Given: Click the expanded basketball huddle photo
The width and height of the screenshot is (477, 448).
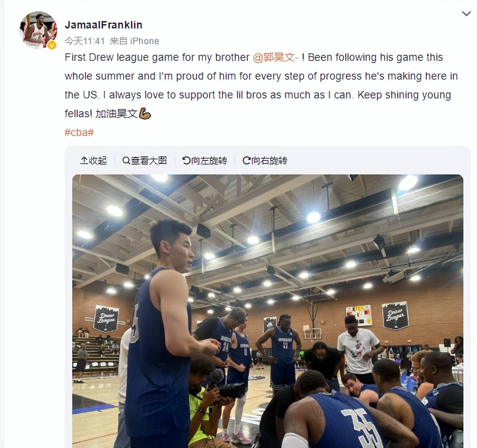Looking at the screenshot, I should (267, 311).
